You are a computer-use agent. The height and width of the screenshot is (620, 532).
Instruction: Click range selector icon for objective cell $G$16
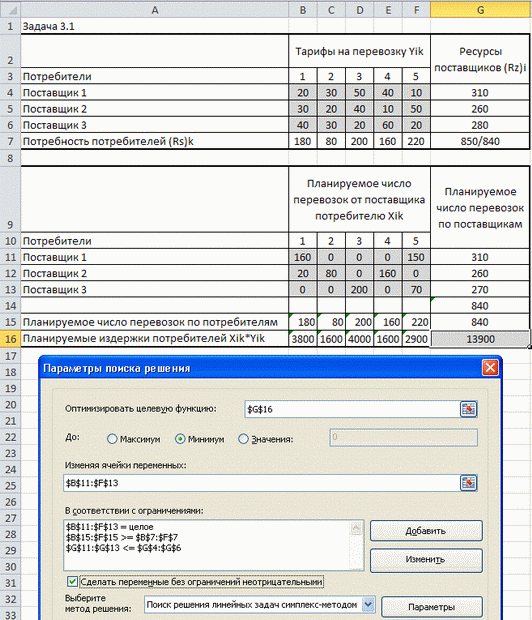click(468, 409)
